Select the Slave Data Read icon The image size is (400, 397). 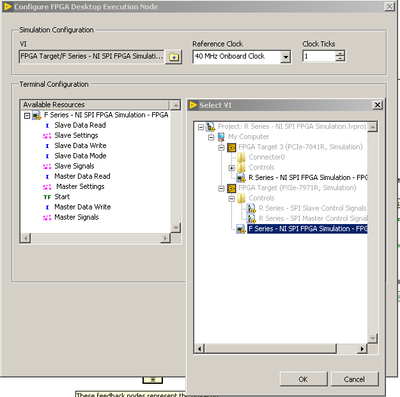pos(47,126)
